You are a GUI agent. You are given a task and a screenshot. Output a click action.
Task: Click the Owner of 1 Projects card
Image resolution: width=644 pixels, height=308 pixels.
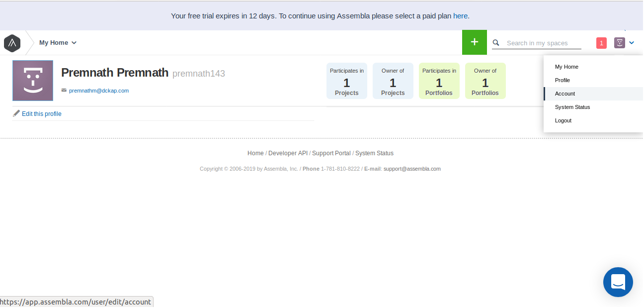[393, 81]
